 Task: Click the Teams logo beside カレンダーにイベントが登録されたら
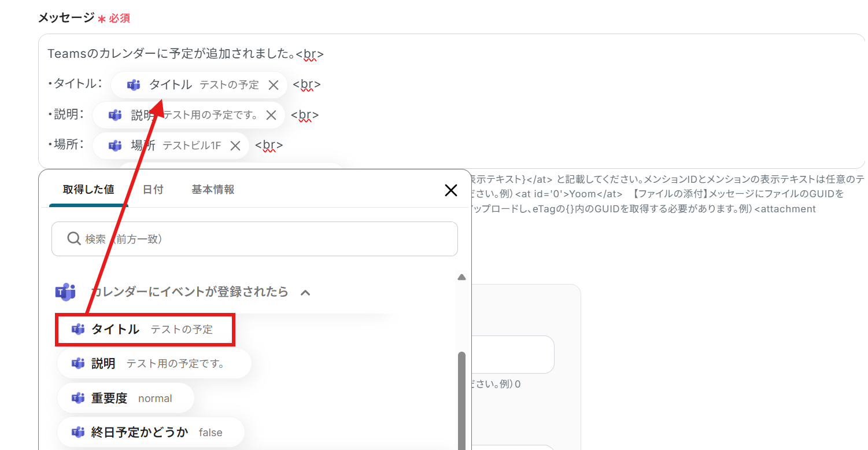(x=65, y=292)
